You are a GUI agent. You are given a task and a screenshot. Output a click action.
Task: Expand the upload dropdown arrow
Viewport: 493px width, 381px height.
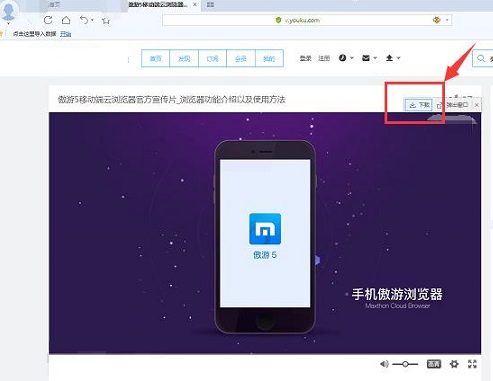click(x=398, y=58)
